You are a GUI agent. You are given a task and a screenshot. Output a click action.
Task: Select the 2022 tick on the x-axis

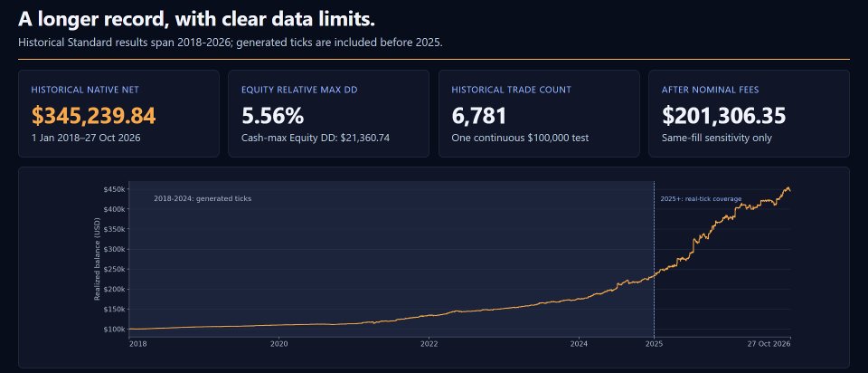point(429,344)
